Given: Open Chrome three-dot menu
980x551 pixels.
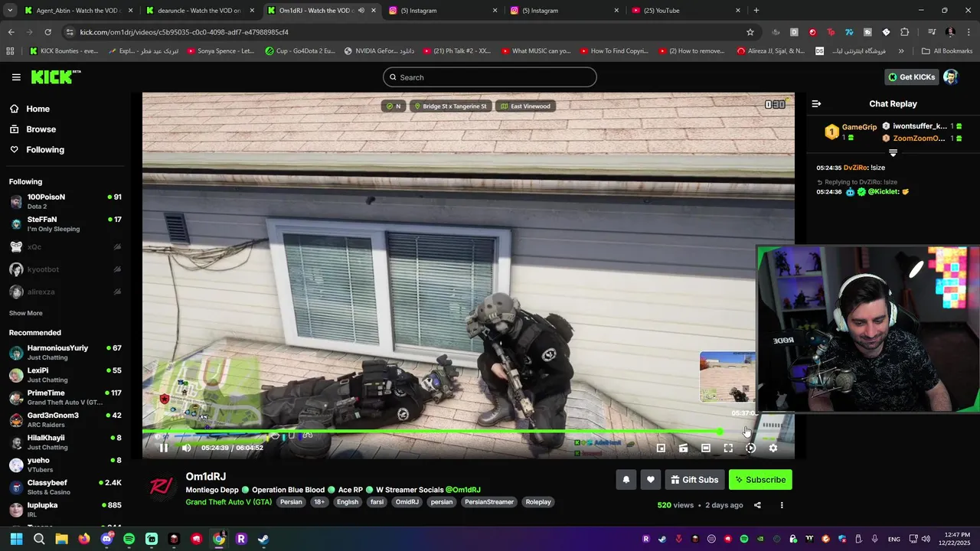Looking at the screenshot, I should pyautogui.click(x=969, y=32).
